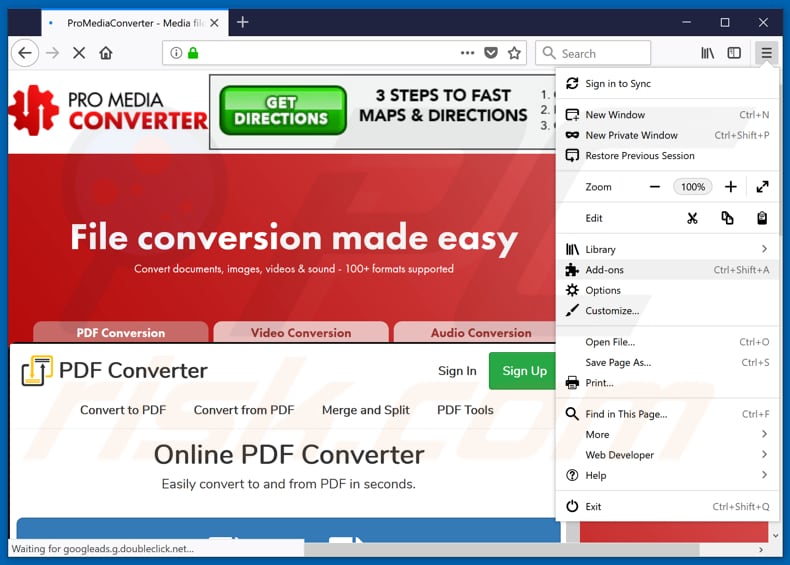This screenshot has height=565, width=790.
Task: Cut selection with scissors icon
Action: point(692,218)
